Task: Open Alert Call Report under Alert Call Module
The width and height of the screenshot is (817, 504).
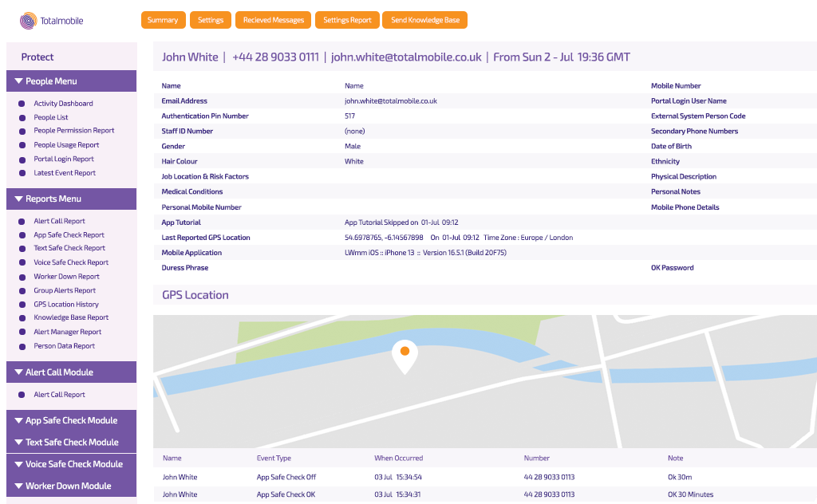Action: (59, 395)
